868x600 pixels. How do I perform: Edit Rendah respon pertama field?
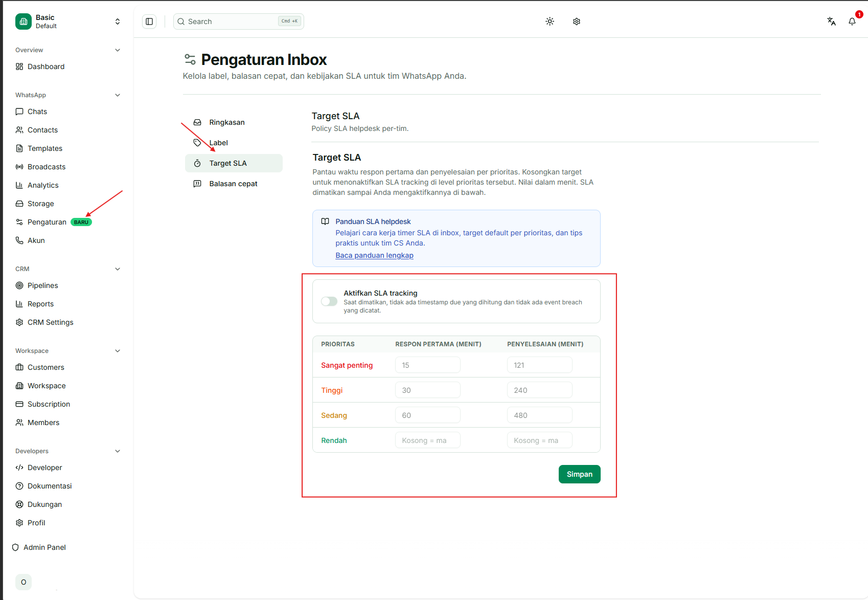427,440
